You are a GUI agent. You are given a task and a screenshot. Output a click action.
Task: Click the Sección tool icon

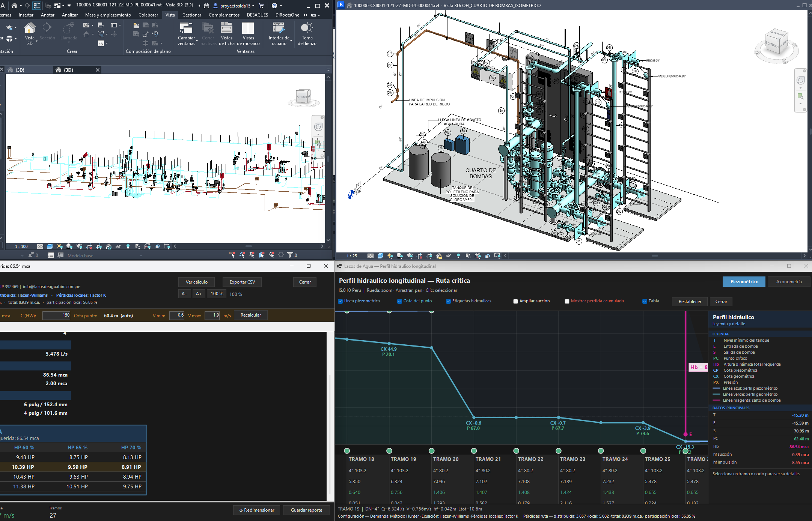click(47, 28)
